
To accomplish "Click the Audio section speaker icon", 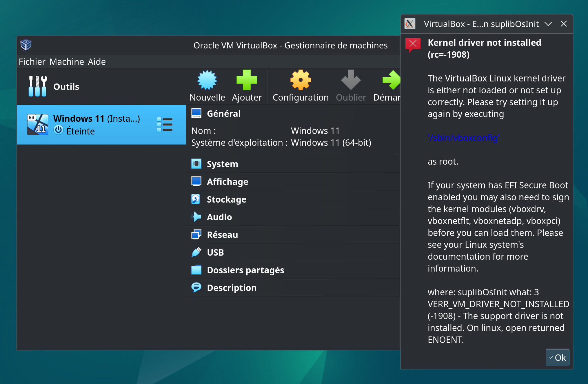I will [196, 217].
